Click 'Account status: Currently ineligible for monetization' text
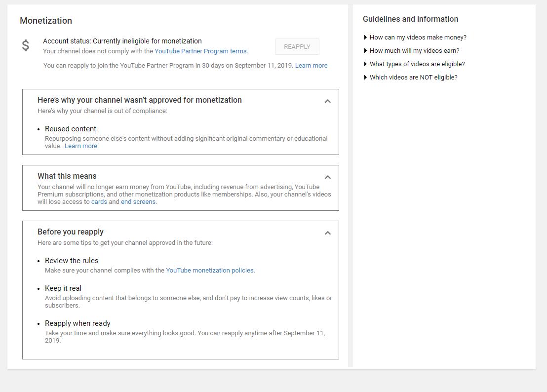 click(122, 41)
